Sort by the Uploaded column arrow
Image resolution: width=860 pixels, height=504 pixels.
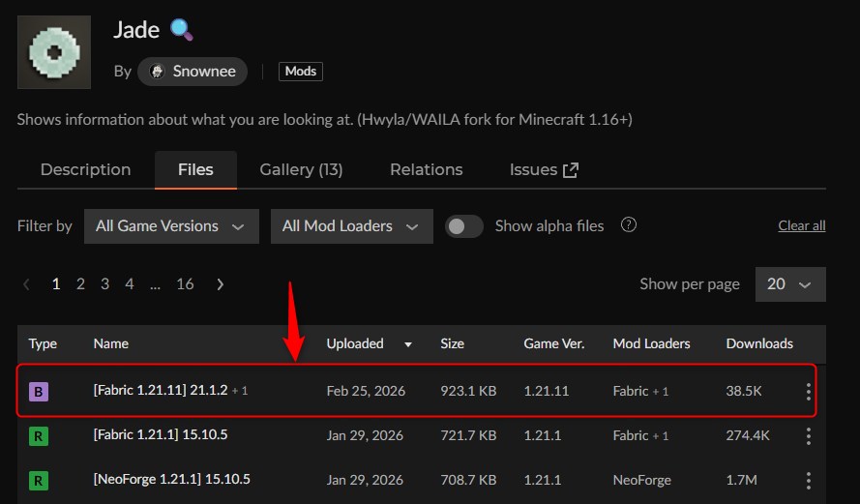407,344
